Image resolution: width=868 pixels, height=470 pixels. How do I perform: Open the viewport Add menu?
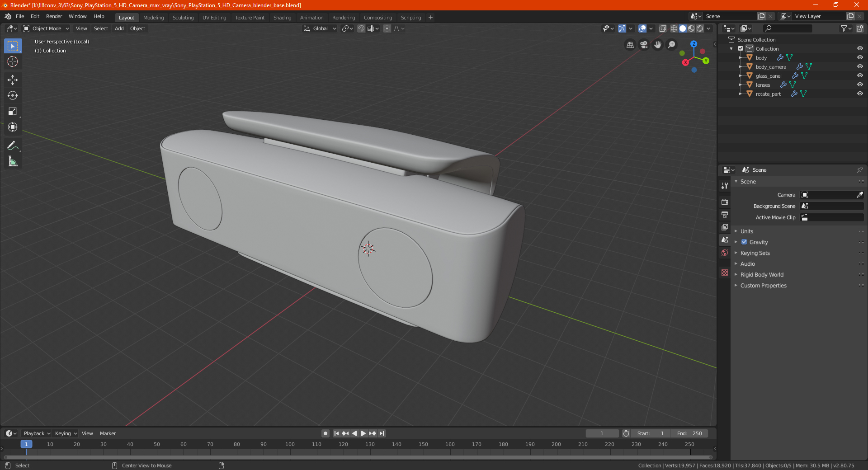pyautogui.click(x=119, y=28)
